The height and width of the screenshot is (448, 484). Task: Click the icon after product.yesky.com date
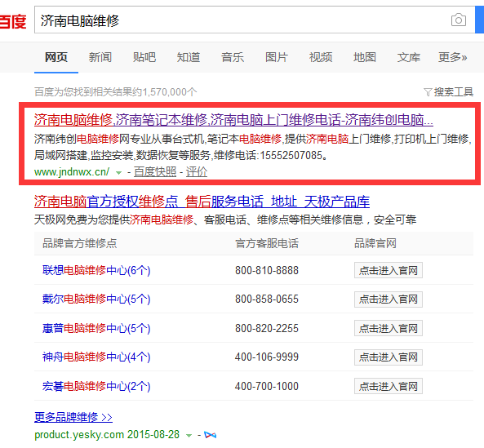[211, 435]
